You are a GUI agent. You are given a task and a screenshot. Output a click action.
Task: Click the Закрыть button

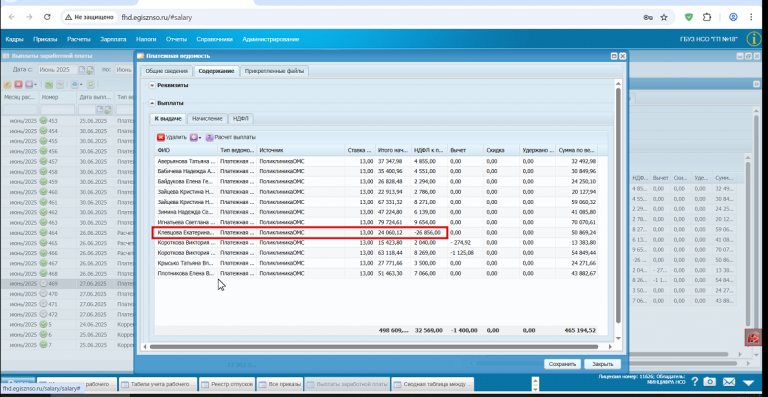(602, 364)
